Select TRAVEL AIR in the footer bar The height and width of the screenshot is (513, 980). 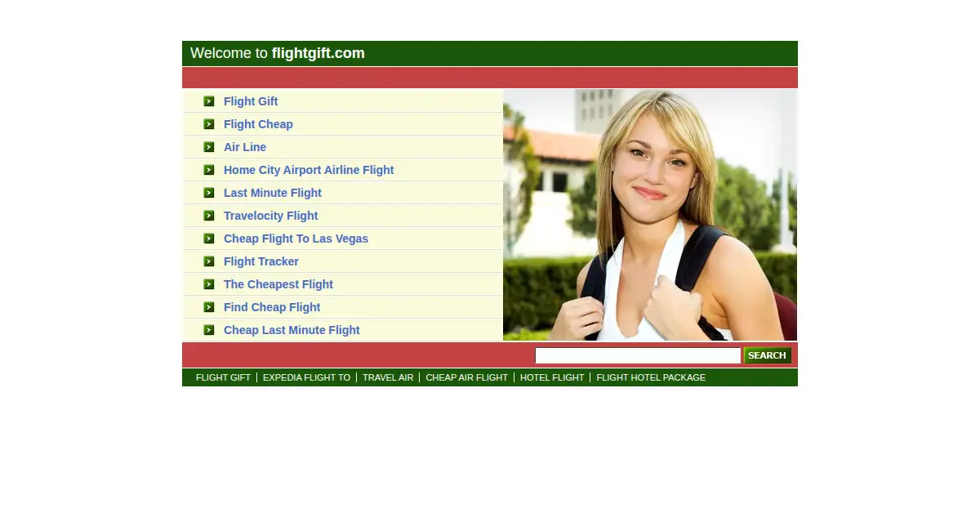point(388,377)
